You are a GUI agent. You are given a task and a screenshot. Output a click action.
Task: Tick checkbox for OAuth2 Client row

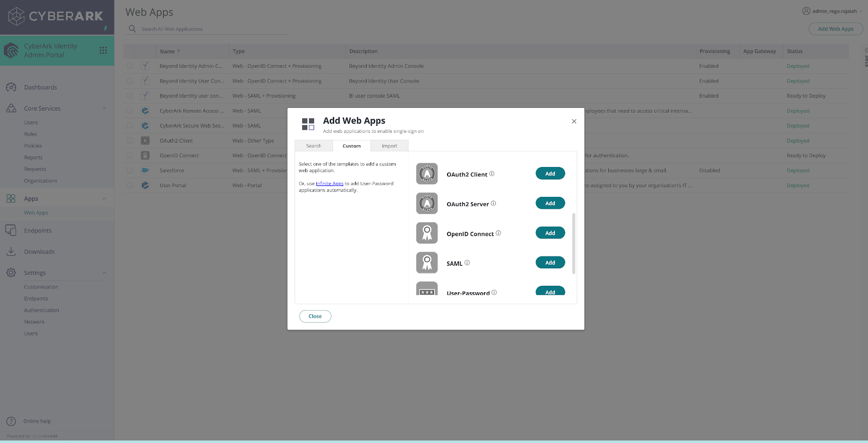130,140
